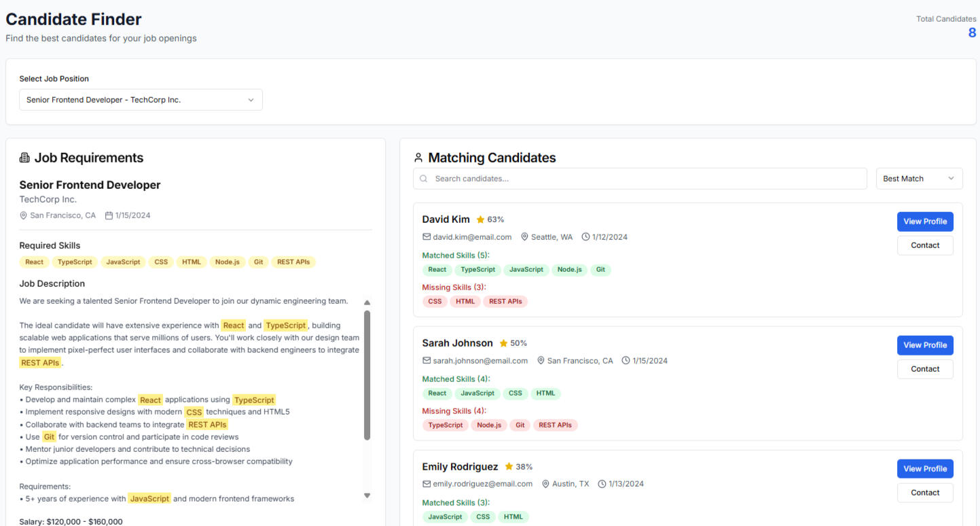Image resolution: width=980 pixels, height=526 pixels.
Task: Click the star rating icon next to David Kim
Action: (x=480, y=220)
